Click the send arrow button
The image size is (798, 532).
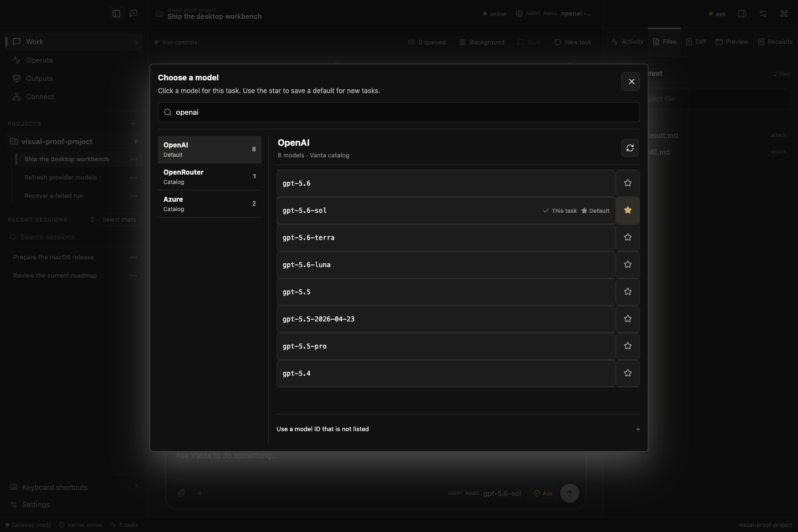pos(570,493)
